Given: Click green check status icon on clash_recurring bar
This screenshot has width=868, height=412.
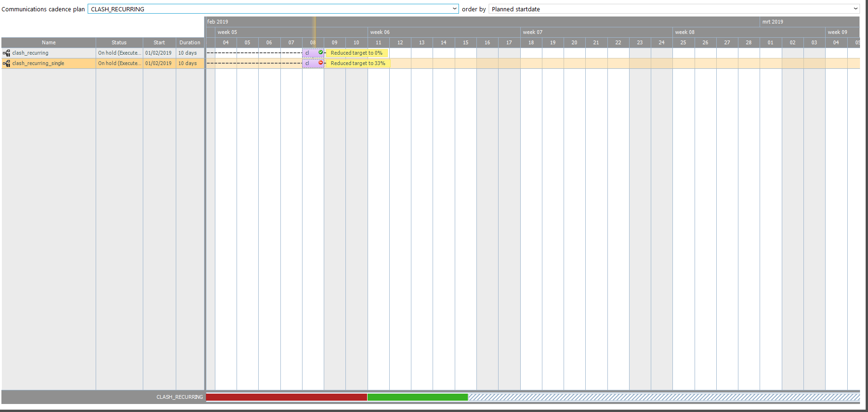Looking at the screenshot, I should 321,52.
